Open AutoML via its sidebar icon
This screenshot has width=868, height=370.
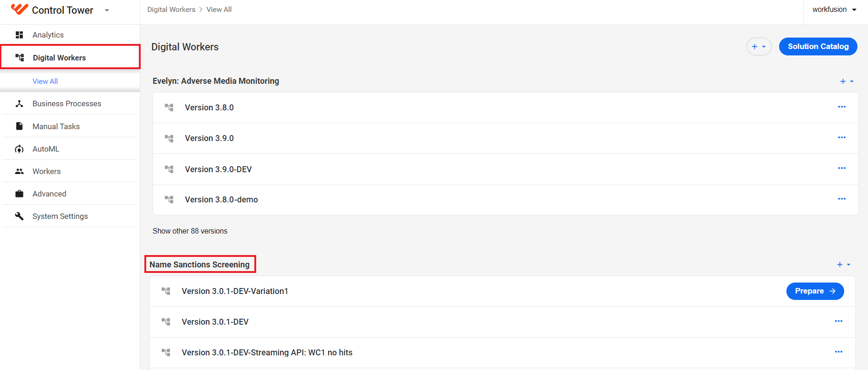coord(19,149)
